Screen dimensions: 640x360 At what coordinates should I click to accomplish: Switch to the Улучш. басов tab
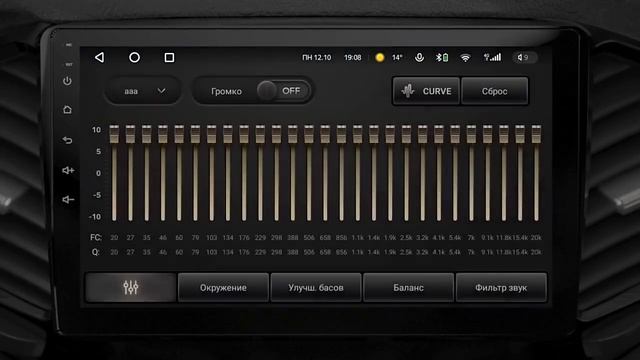pos(316,288)
